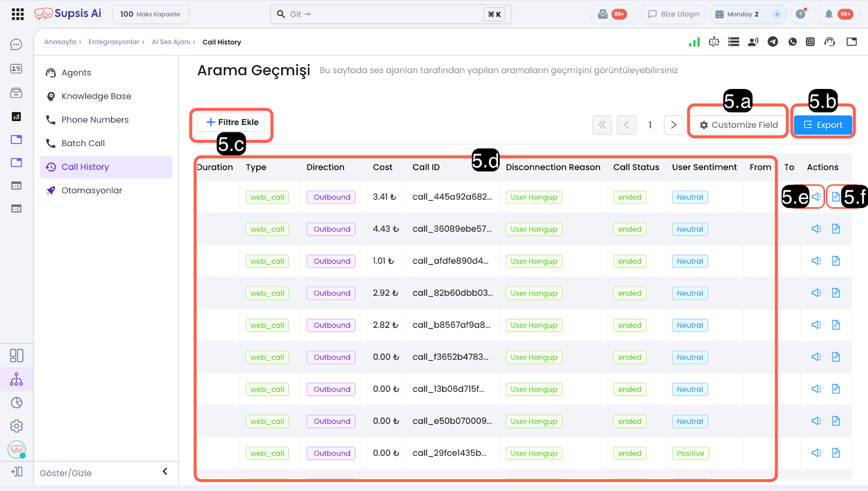Click the Telegram channel icon

pyautogui.click(x=773, y=42)
